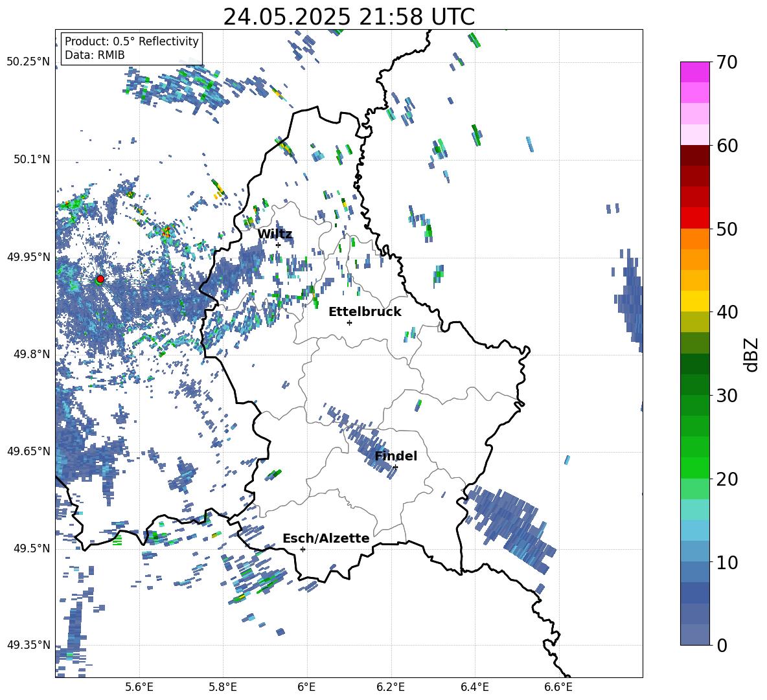Click the Ettelbruck city label
The image size is (767, 700).
click(365, 312)
